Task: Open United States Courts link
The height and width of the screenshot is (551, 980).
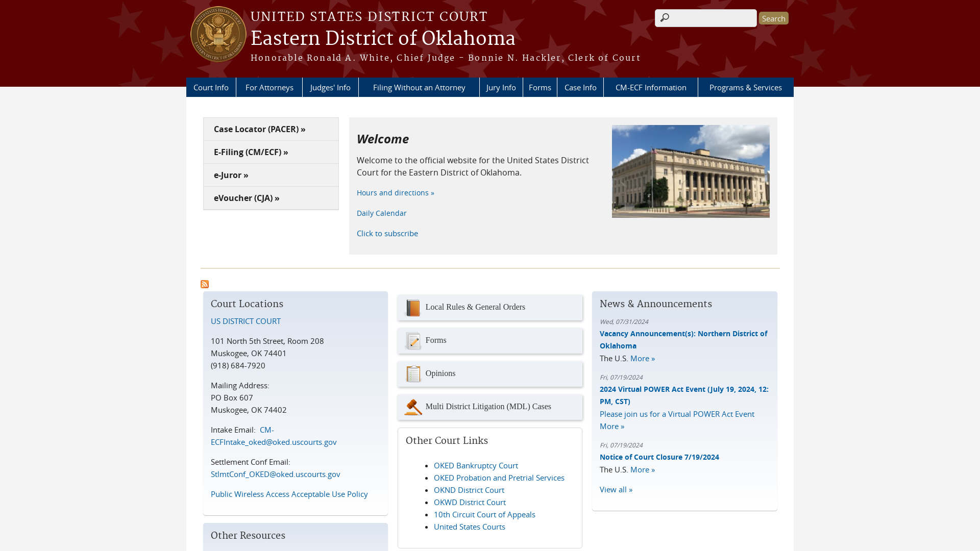Action: pyautogui.click(x=470, y=527)
